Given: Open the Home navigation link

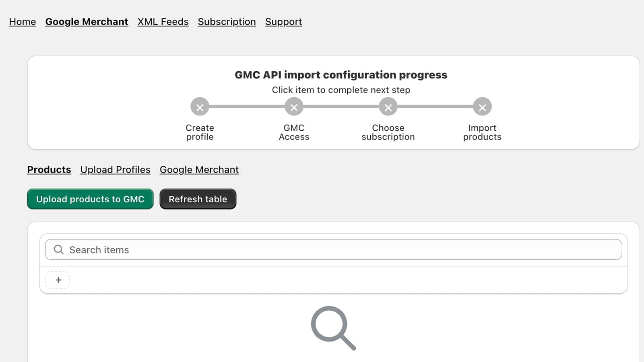Looking at the screenshot, I should click(x=23, y=22).
